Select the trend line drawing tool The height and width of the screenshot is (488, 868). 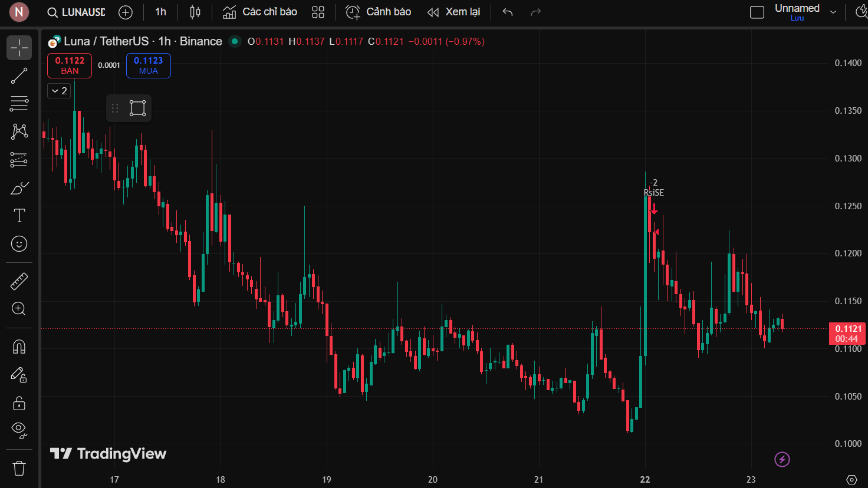click(x=19, y=76)
